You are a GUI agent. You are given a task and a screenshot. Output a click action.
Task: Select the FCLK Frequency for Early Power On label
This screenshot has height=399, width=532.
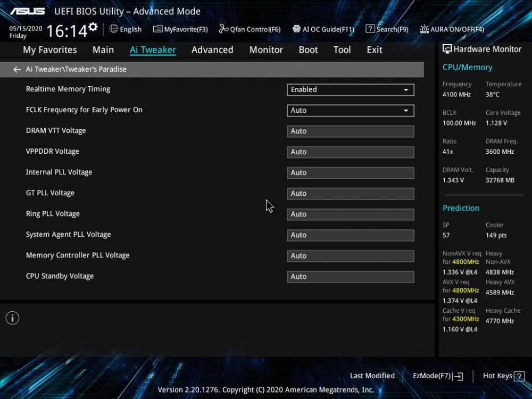tap(84, 110)
